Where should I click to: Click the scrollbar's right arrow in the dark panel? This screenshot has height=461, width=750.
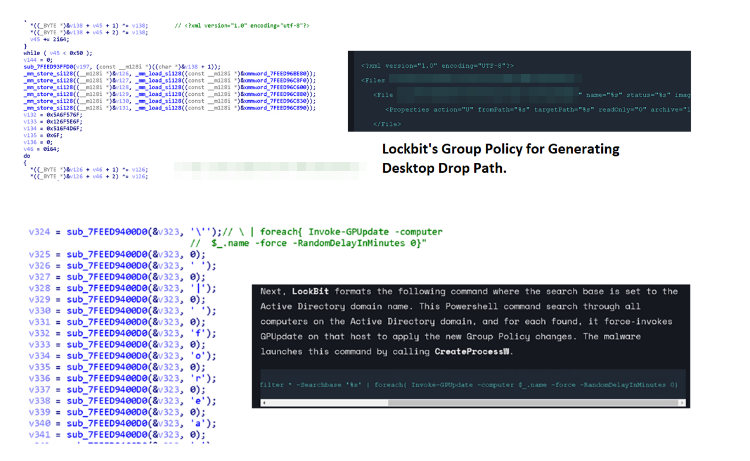click(682, 403)
